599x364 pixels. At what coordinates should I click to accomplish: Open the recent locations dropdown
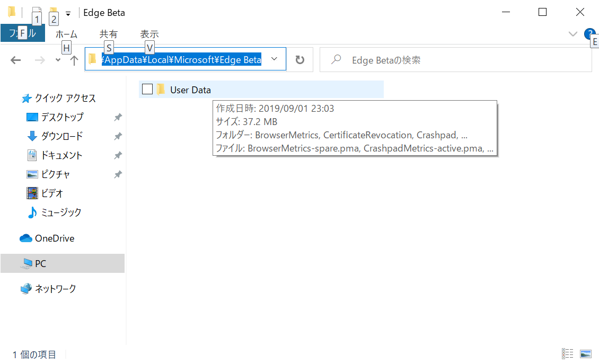(x=58, y=60)
